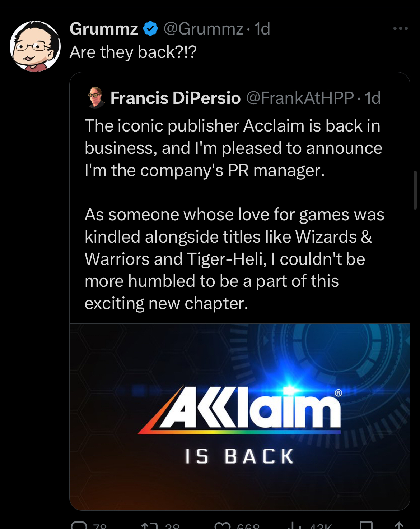Tap the repost arrows icon
Viewport: 420px width, 529px height.
pyautogui.click(x=150, y=525)
